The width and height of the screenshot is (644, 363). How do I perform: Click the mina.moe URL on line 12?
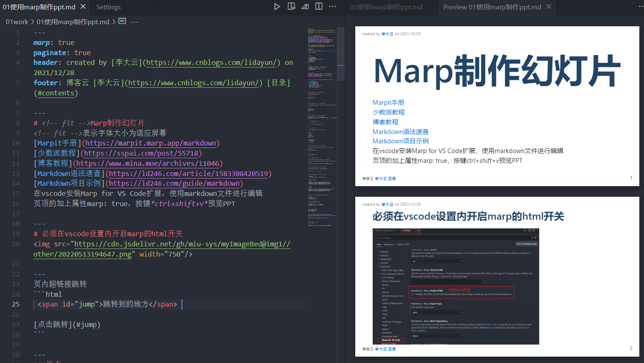[148, 164]
